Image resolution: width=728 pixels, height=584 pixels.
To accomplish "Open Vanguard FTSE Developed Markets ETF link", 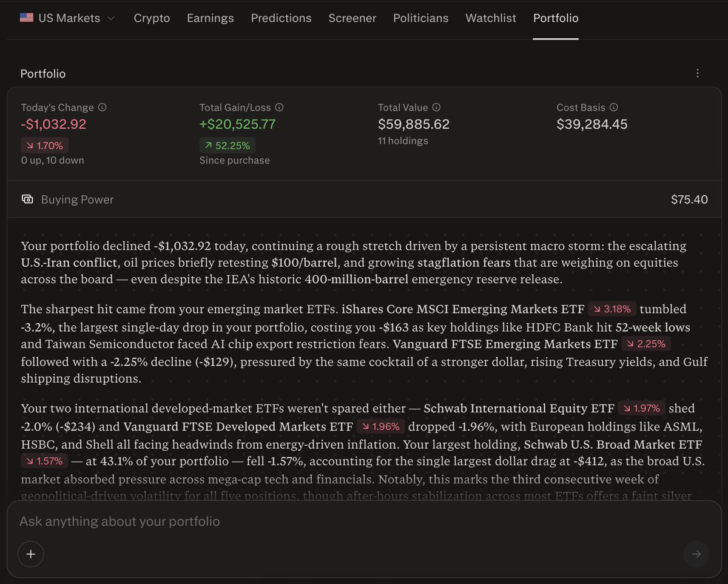I will (238, 427).
